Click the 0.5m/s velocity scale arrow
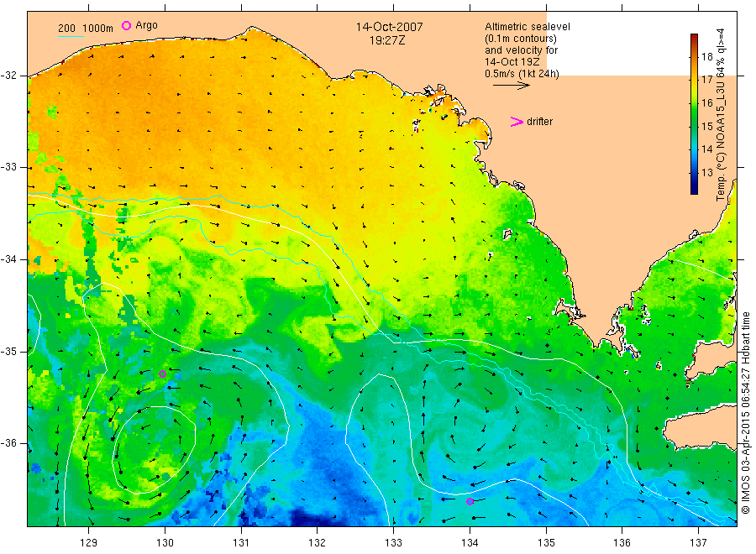Screen dimensions: 756x554 (511, 86)
